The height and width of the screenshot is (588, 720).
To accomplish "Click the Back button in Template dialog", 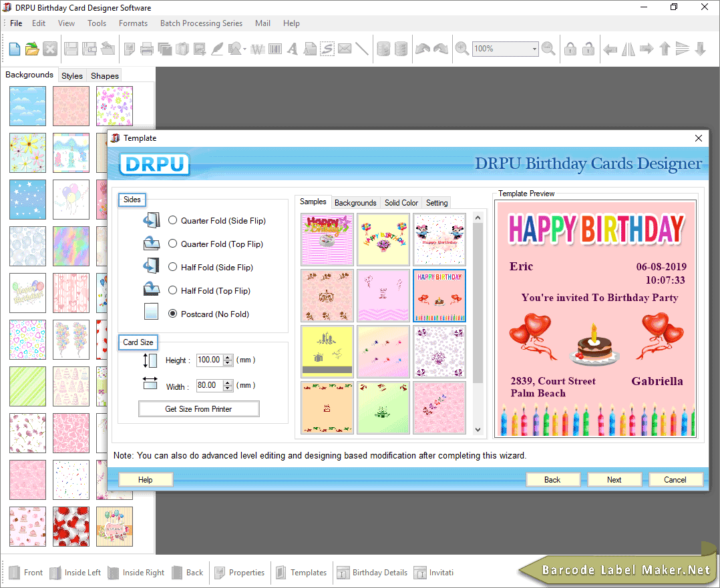I will click(x=552, y=480).
